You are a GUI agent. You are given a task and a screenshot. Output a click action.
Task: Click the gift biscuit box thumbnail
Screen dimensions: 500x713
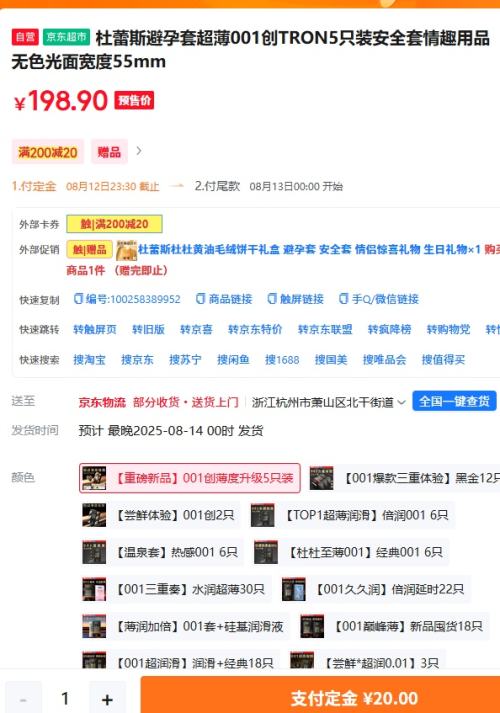tap(126, 250)
